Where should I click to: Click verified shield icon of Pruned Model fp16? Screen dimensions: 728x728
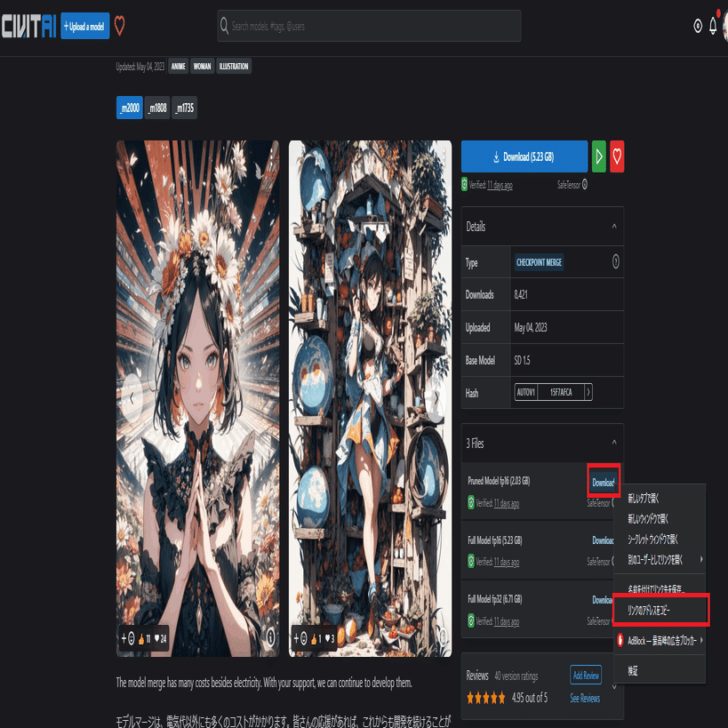click(x=471, y=502)
